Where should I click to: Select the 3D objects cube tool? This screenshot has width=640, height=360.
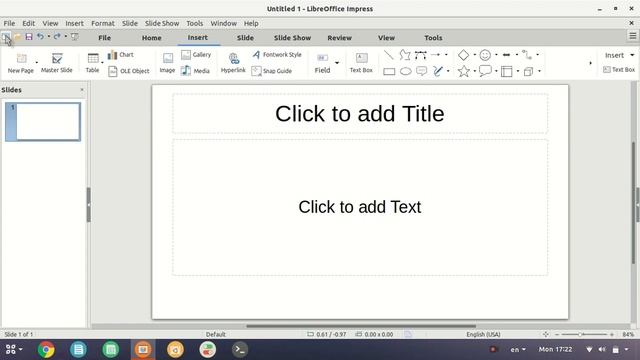(x=528, y=72)
